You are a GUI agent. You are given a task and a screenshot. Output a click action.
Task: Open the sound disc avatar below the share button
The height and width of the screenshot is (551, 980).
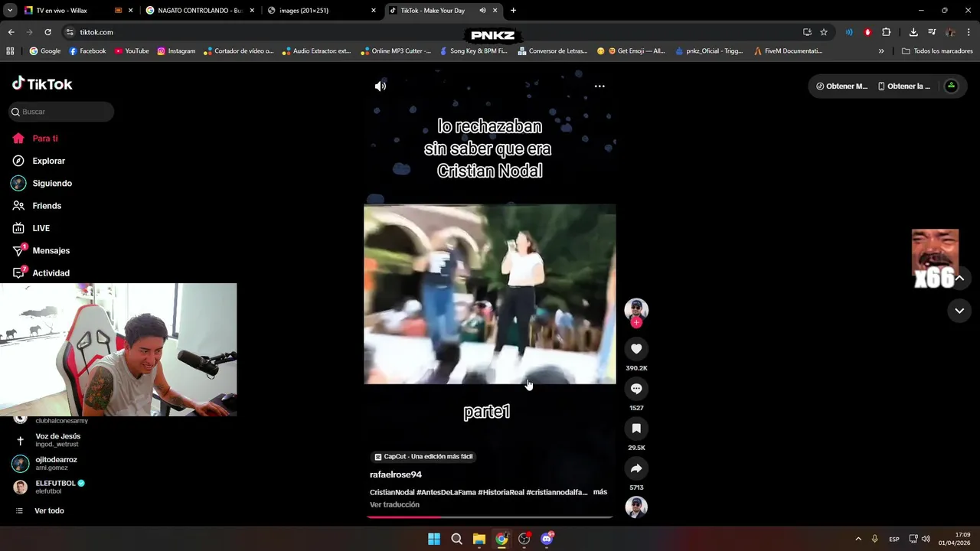tap(636, 507)
